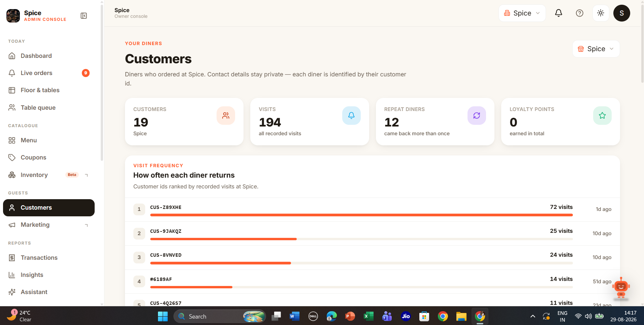Open Live orders page
Viewport: 644px width, 325px height.
(49, 73)
